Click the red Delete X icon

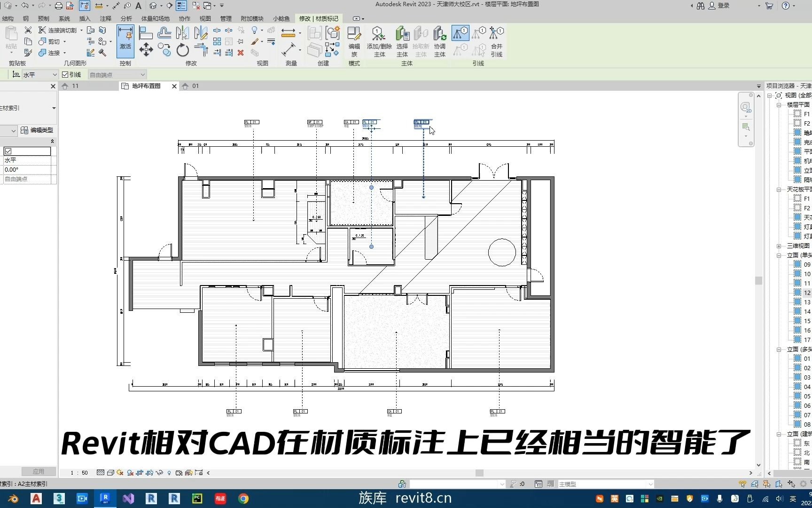(x=241, y=53)
